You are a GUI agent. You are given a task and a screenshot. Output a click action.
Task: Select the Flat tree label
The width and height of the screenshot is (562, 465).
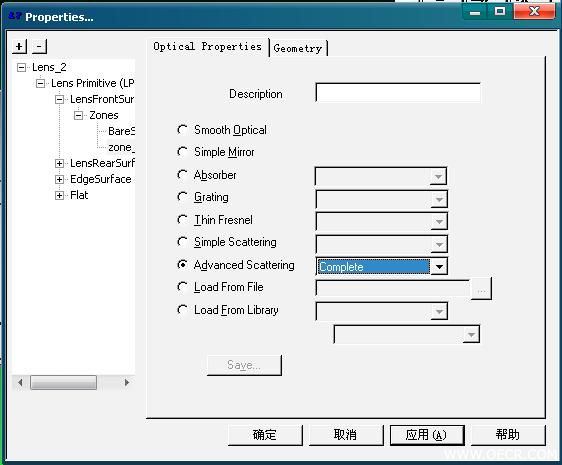pyautogui.click(x=79, y=195)
